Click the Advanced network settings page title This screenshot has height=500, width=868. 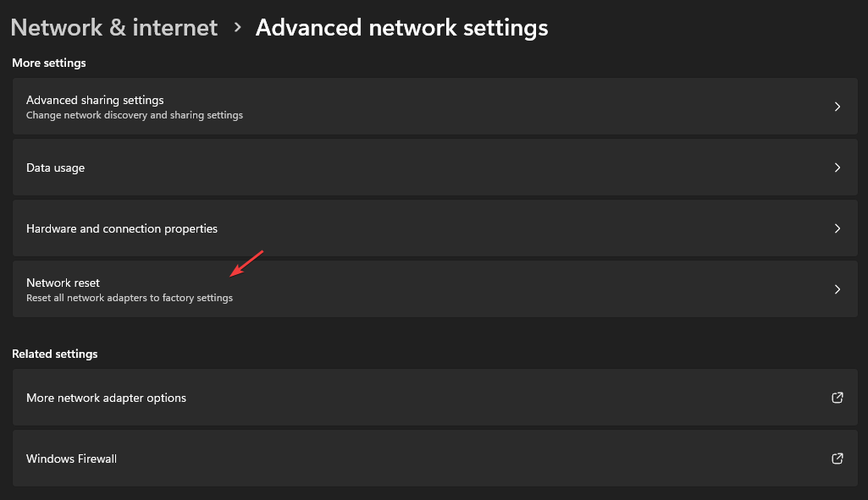point(401,28)
